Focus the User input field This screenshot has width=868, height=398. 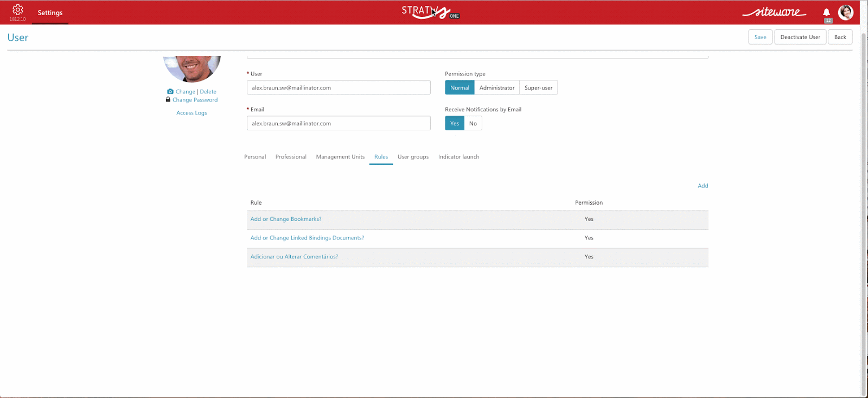point(339,87)
